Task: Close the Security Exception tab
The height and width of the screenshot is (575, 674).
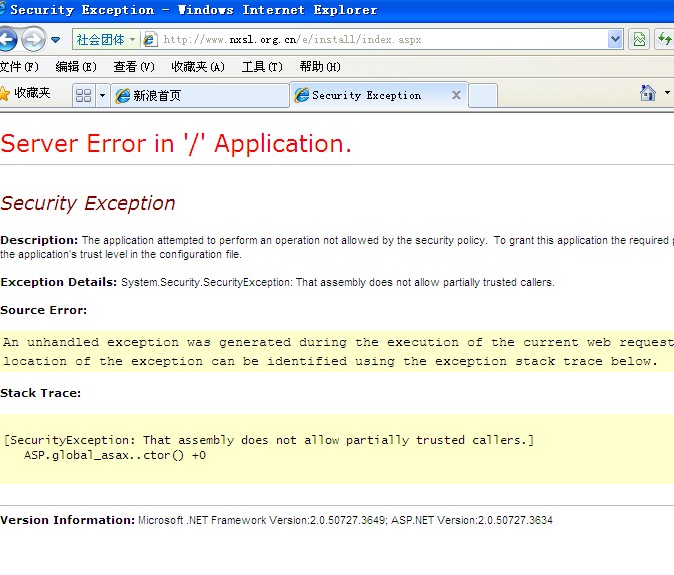Action: [456, 95]
